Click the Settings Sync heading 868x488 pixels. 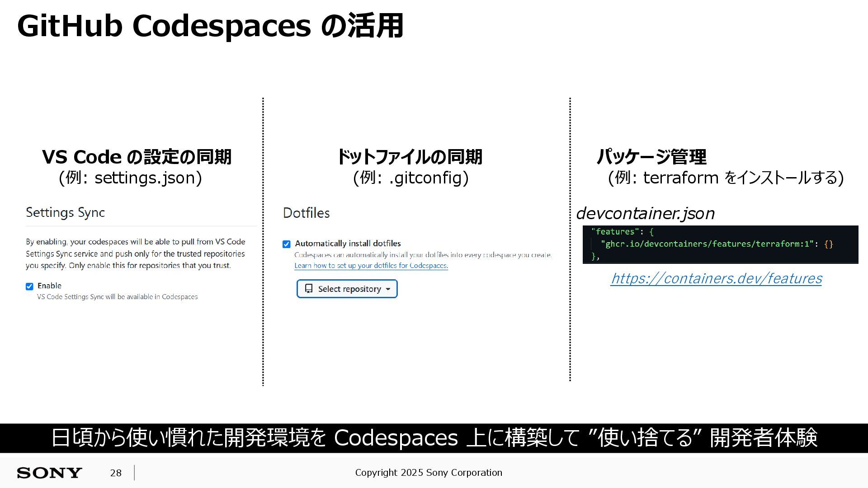pos(65,212)
